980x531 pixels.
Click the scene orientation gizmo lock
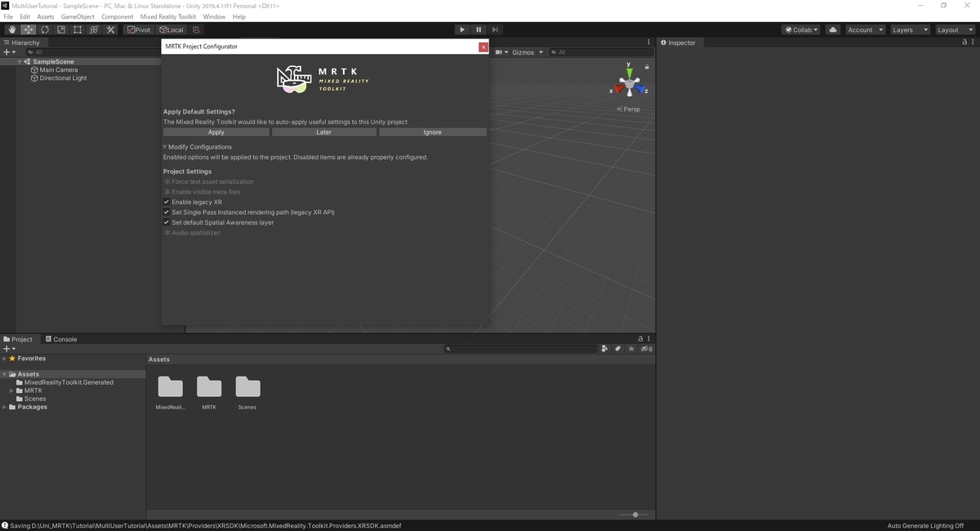647,66
